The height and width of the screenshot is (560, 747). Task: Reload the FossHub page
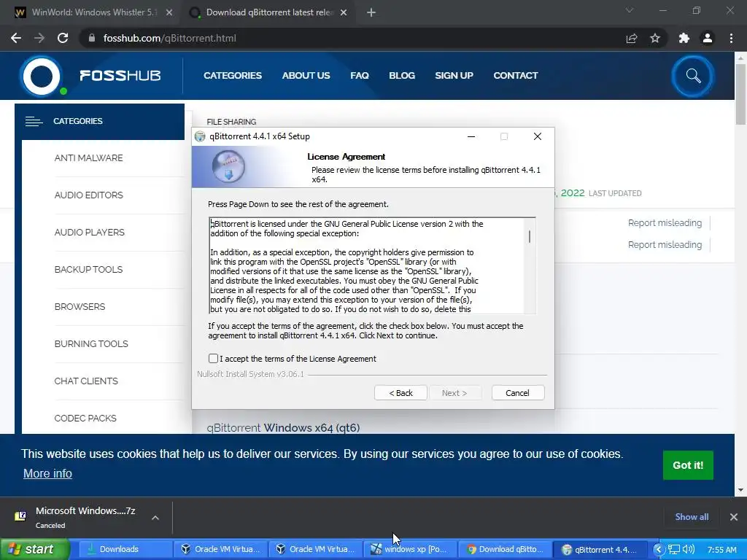(x=63, y=38)
